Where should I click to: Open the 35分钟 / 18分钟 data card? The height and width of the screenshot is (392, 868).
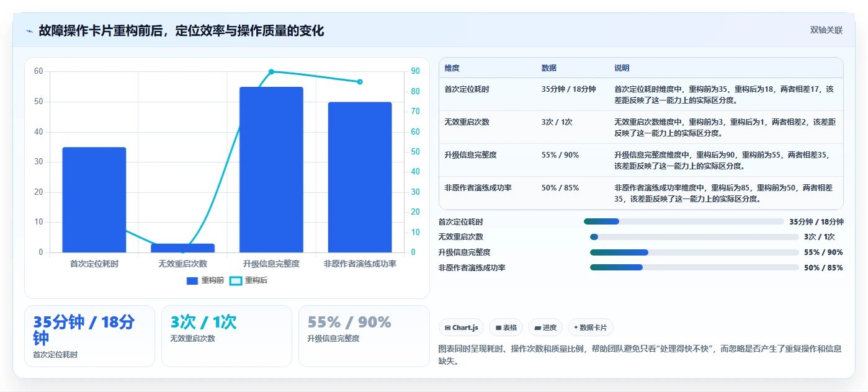click(89, 336)
